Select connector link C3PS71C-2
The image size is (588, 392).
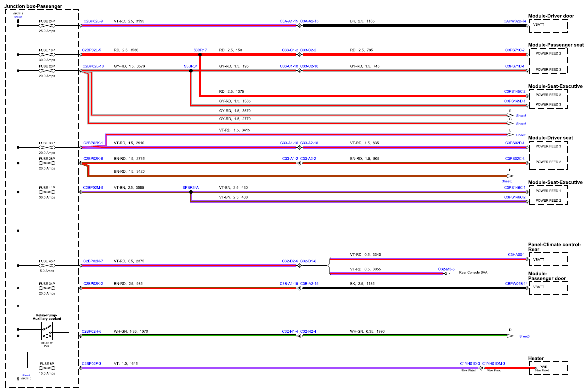click(515, 50)
